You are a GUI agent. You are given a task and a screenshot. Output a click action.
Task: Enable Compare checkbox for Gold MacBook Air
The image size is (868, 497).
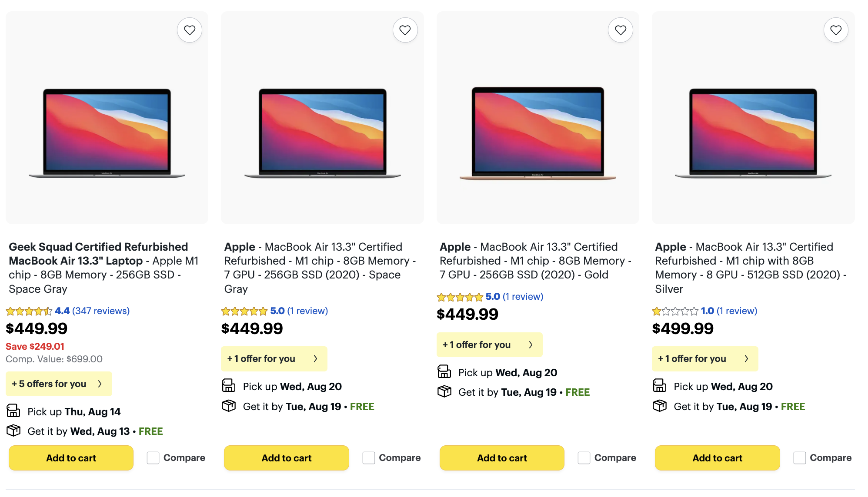click(584, 458)
